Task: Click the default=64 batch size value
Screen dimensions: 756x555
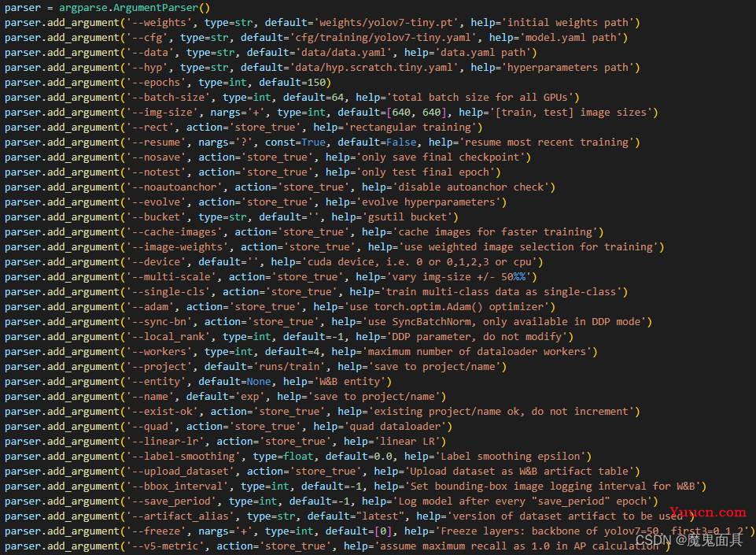Action: [337, 98]
